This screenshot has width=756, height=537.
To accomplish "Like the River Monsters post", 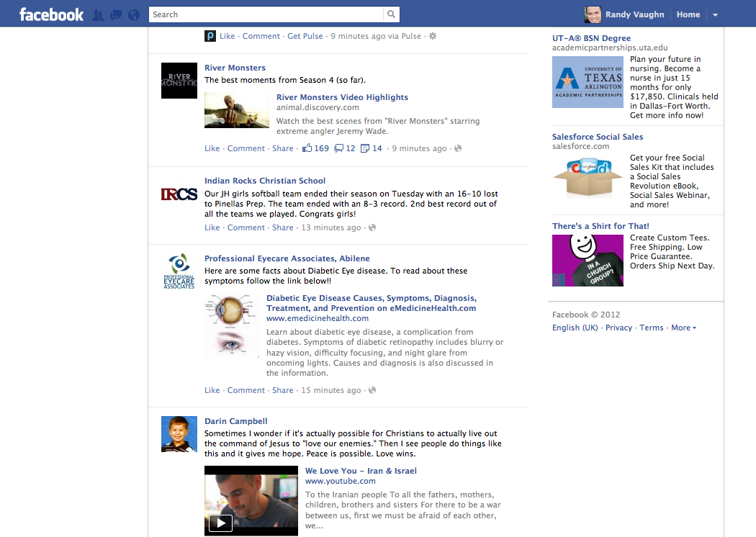I will (212, 148).
